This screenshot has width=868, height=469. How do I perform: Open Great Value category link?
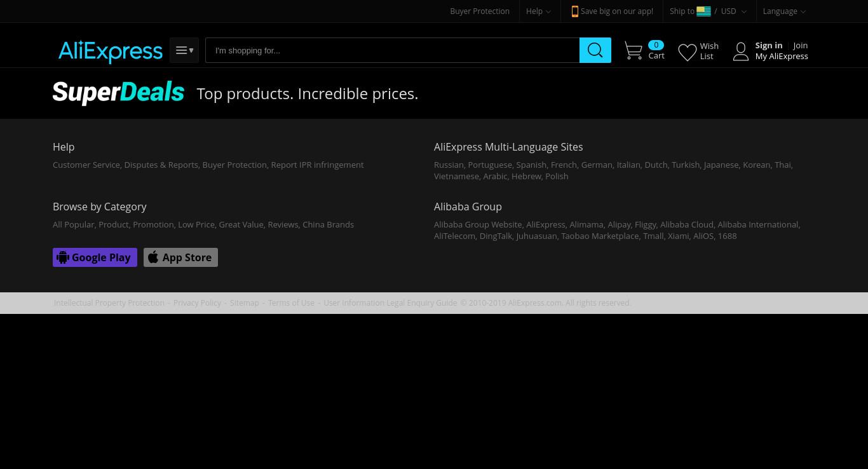(x=241, y=224)
